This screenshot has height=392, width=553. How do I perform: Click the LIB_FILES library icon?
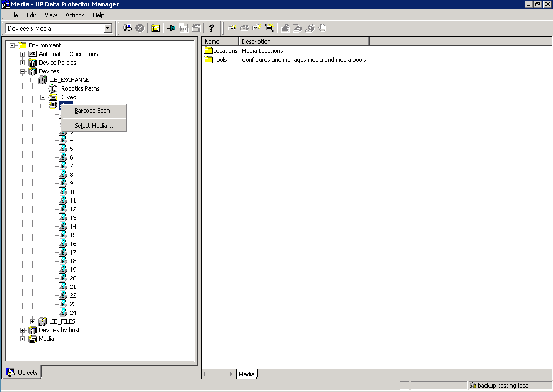coord(43,321)
